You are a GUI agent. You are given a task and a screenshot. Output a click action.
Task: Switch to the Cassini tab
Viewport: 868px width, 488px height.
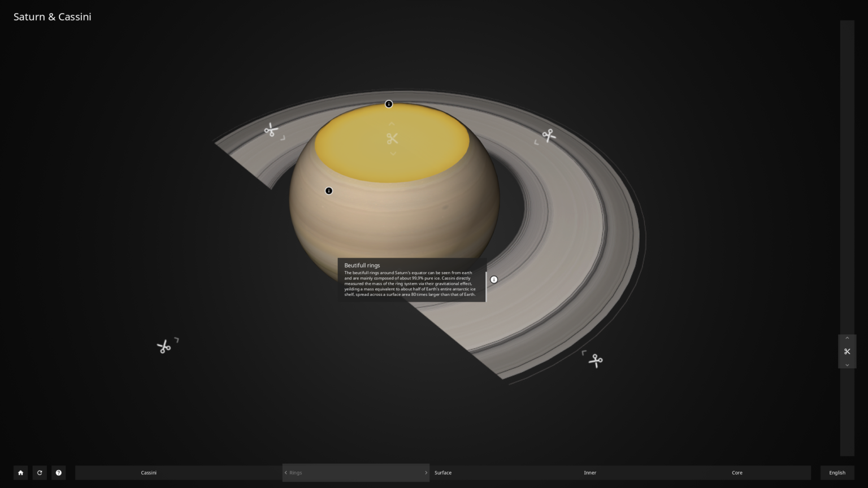point(149,473)
